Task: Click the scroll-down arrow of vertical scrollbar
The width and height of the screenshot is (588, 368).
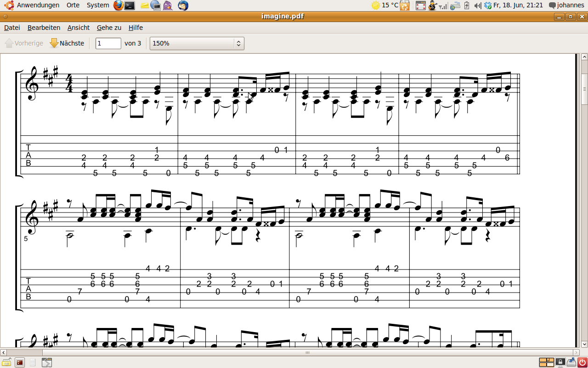Action: [584, 344]
